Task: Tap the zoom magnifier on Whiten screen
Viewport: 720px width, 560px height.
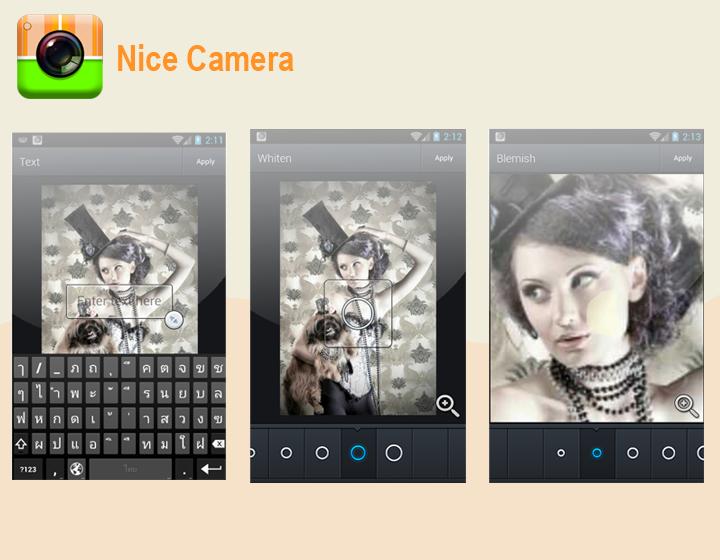Action: tap(448, 405)
